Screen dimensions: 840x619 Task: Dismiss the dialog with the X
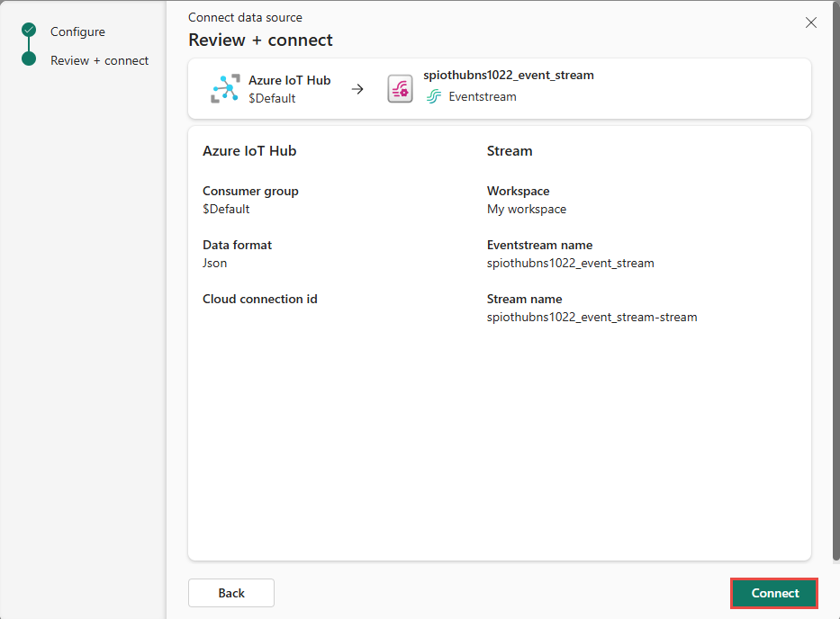pos(810,22)
